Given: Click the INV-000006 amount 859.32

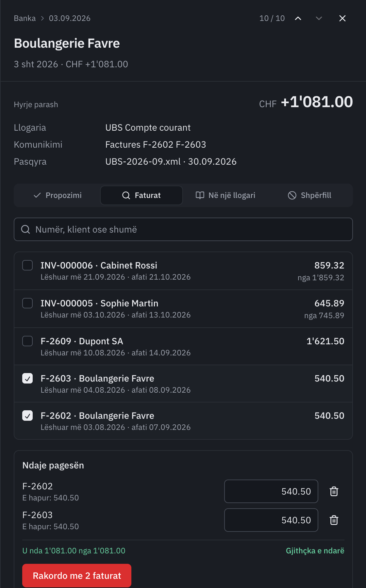Looking at the screenshot, I should (329, 265).
